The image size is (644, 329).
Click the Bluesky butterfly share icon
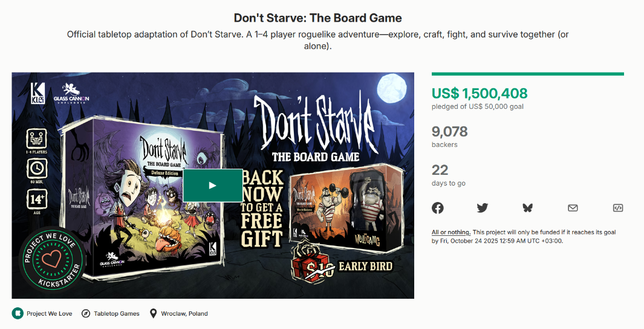pos(527,208)
